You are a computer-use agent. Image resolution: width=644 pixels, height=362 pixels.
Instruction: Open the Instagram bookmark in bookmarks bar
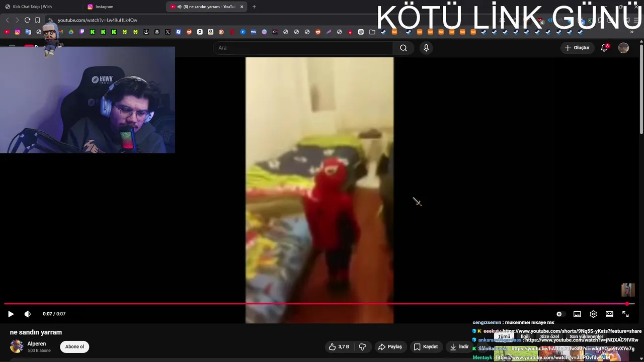click(17, 32)
